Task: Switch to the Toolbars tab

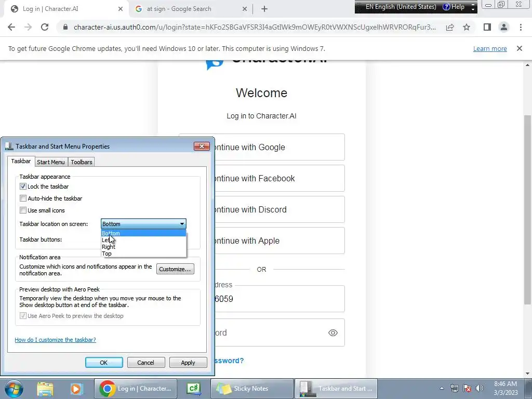Action: 82,162
